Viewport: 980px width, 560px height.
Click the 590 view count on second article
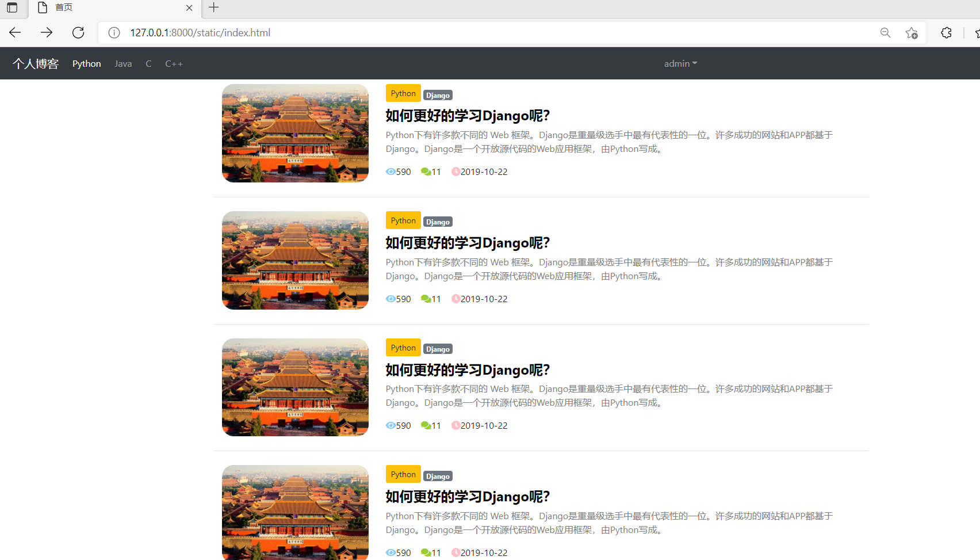tap(404, 299)
